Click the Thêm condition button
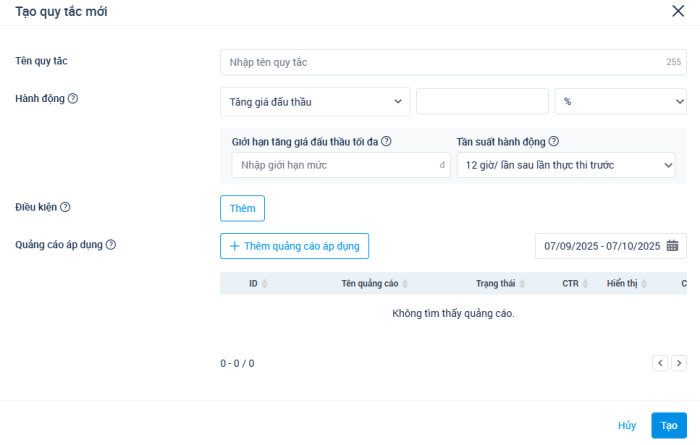Screen dimensions: 700x445 242,208
